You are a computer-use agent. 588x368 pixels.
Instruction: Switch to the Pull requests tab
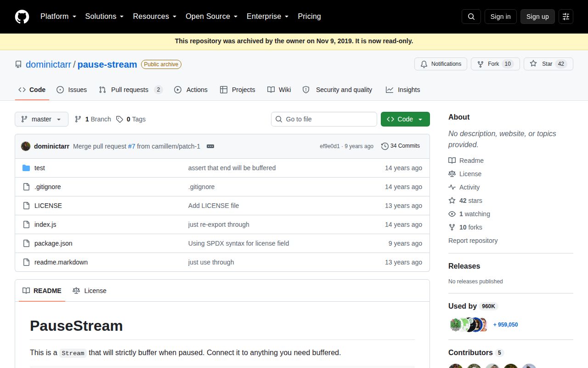[131, 90]
